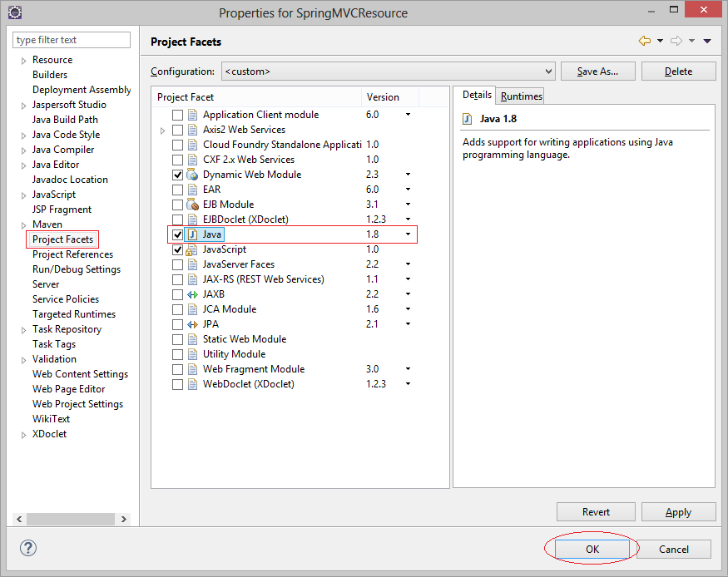
Task: Click the Delete configuration button
Action: [678, 72]
